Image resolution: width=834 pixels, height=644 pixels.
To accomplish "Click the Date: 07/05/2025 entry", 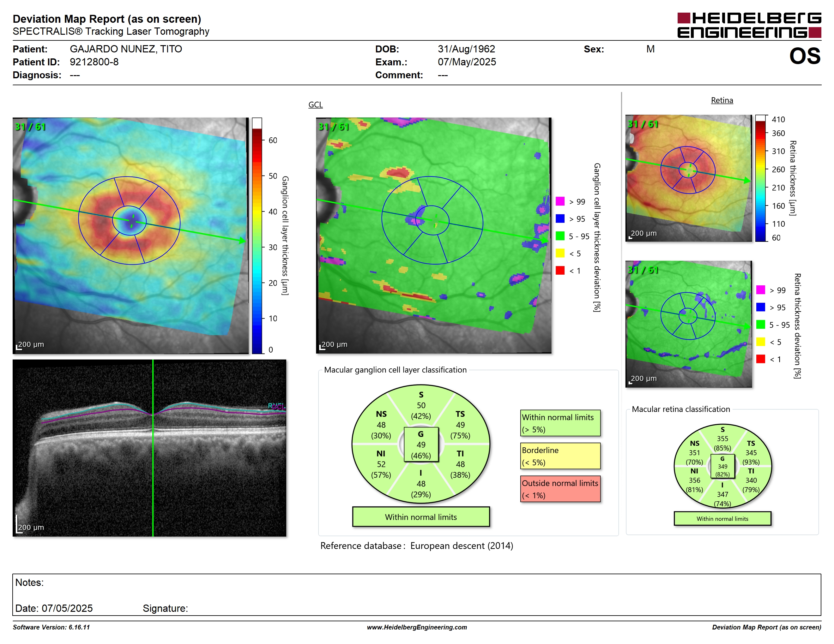I will (54, 608).
